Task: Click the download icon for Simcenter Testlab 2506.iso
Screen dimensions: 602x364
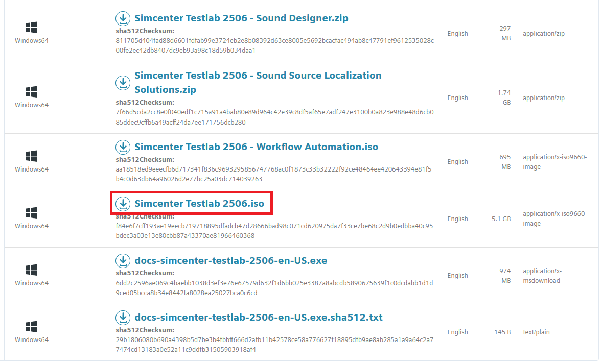Action: click(123, 204)
